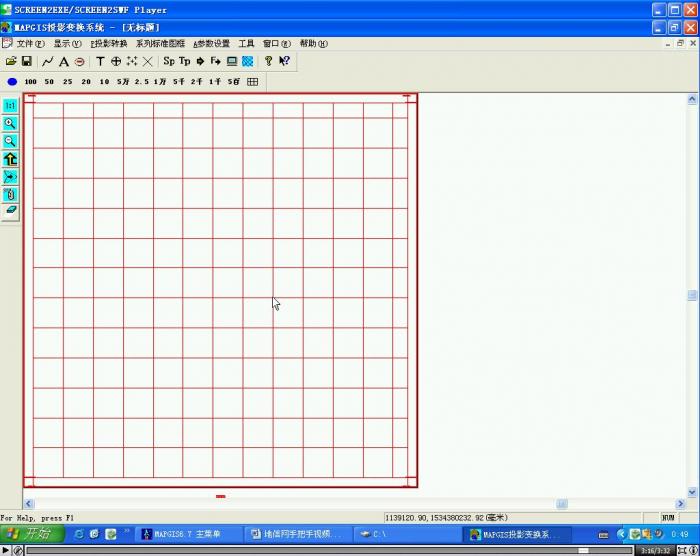This screenshot has width=700, height=556.
Task: Click the eraser tool in left toolbar
Action: (x=10, y=211)
